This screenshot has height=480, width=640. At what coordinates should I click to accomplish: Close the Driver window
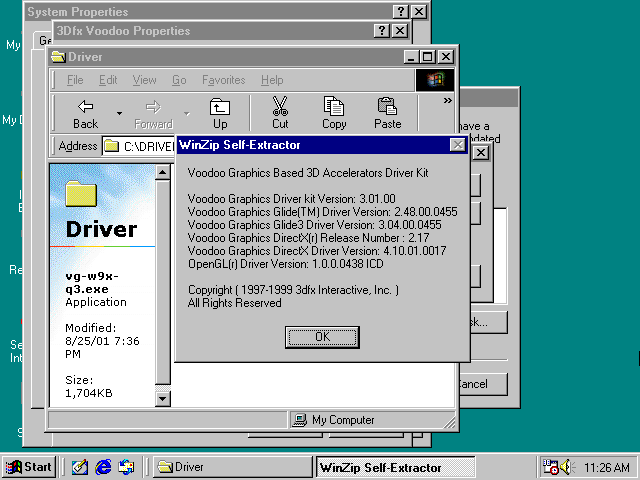(446, 57)
